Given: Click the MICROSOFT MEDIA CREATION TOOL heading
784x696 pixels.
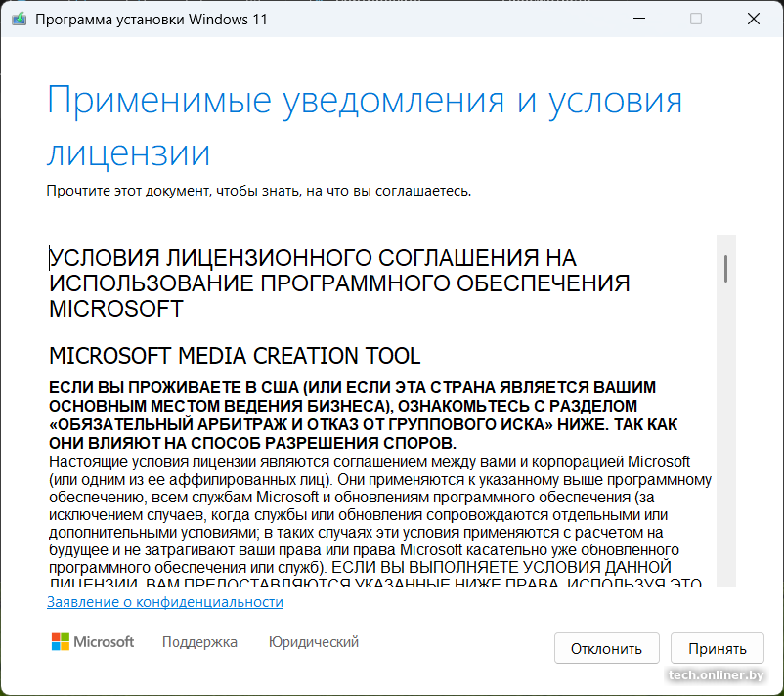Looking at the screenshot, I should pyautogui.click(x=235, y=356).
